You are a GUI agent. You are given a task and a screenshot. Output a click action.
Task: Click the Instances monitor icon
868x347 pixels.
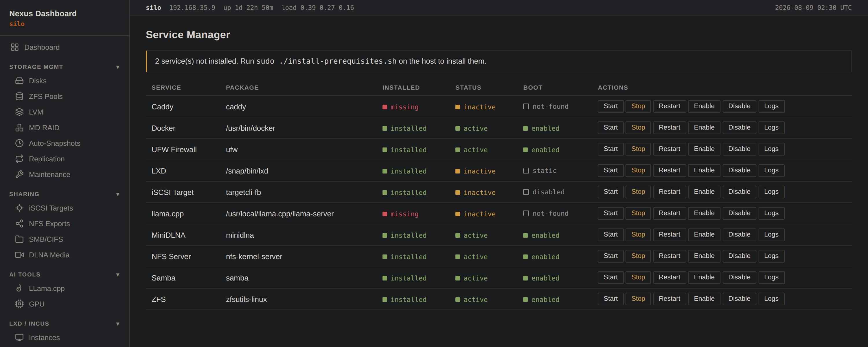pos(19,337)
